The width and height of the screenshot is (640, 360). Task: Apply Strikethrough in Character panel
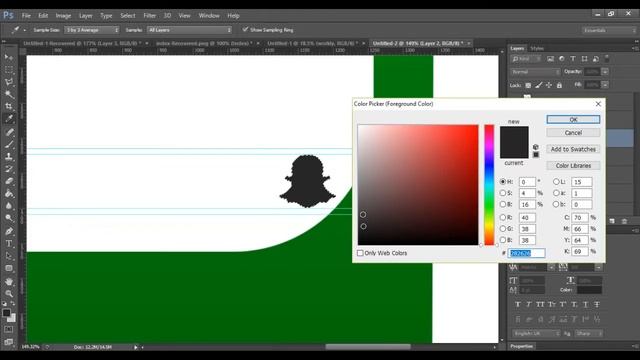[x=597, y=304]
